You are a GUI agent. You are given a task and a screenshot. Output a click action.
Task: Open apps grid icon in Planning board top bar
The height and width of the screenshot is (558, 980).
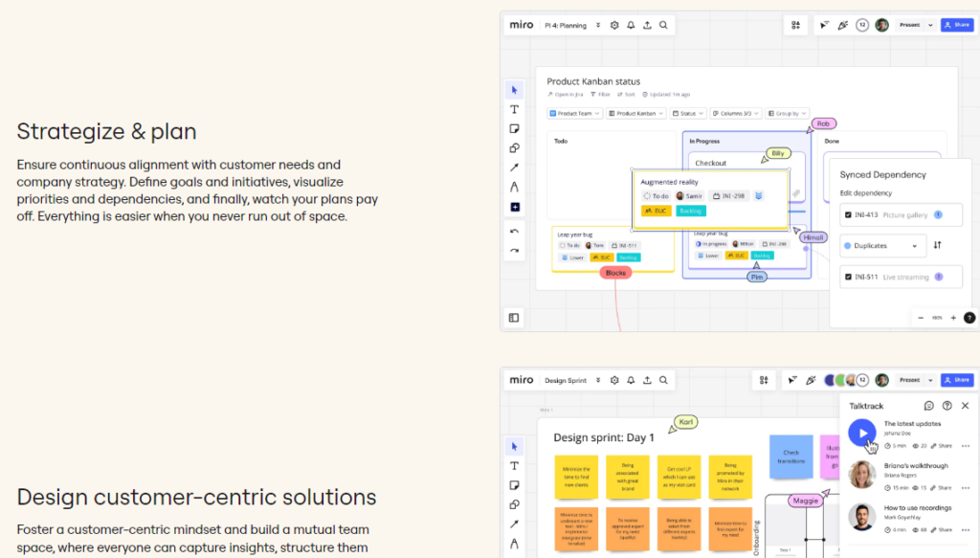pyautogui.click(x=795, y=25)
